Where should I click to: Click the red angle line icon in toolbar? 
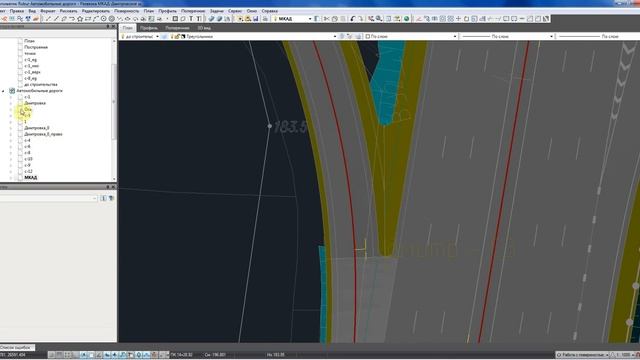[419, 19]
